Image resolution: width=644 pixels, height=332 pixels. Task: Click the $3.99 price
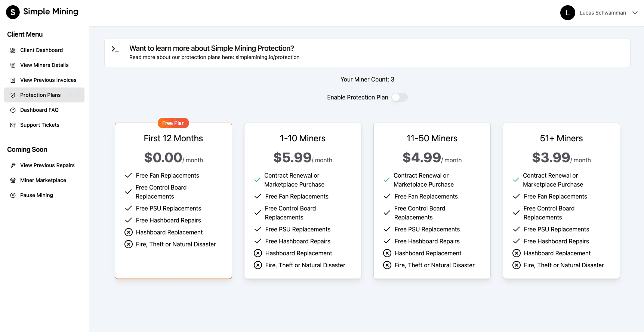[x=551, y=157]
